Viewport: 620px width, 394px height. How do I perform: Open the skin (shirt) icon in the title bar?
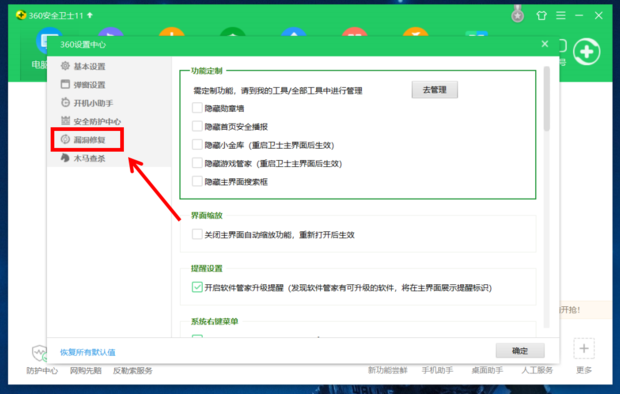tap(541, 15)
